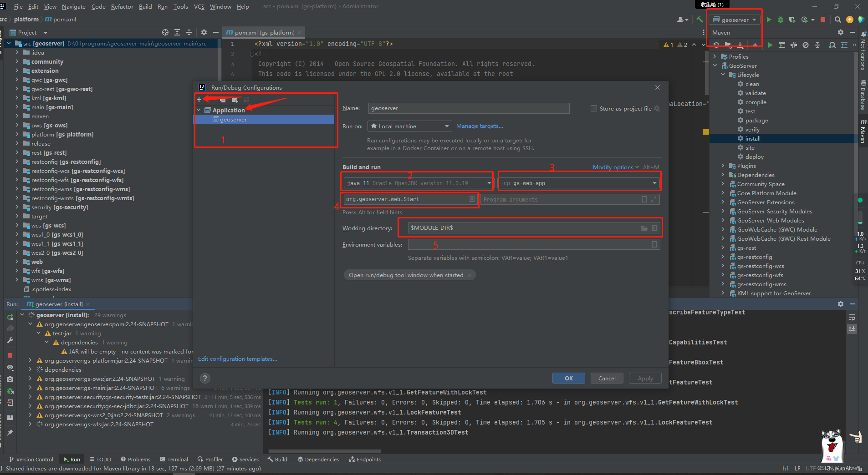Open the java 11 JDK selection dropdown
868x475 pixels.
pyautogui.click(x=418, y=183)
